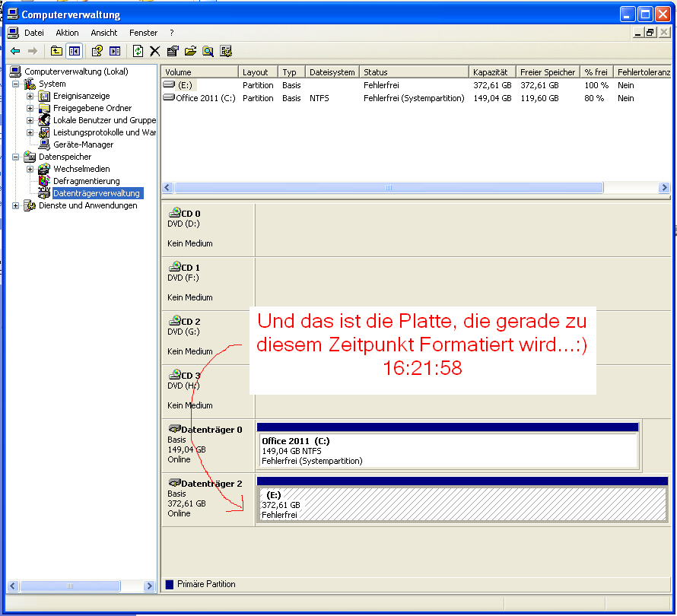Sort by the Kapazität column header

pos(492,71)
